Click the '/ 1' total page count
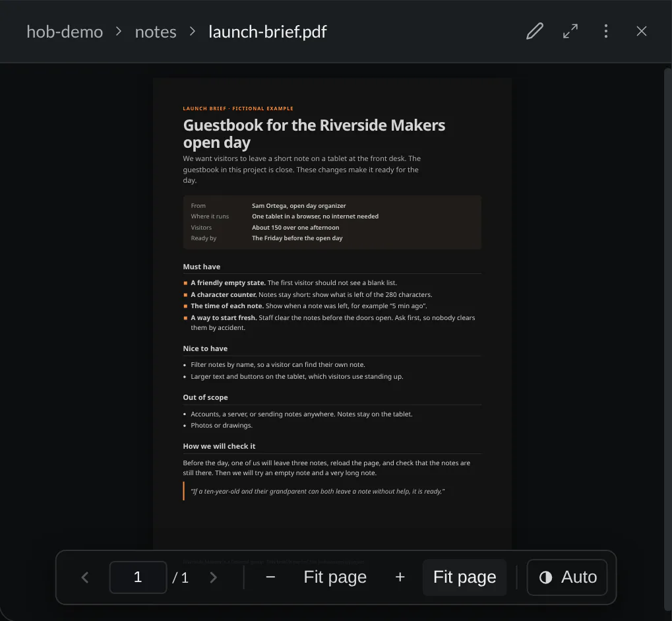 tap(181, 577)
